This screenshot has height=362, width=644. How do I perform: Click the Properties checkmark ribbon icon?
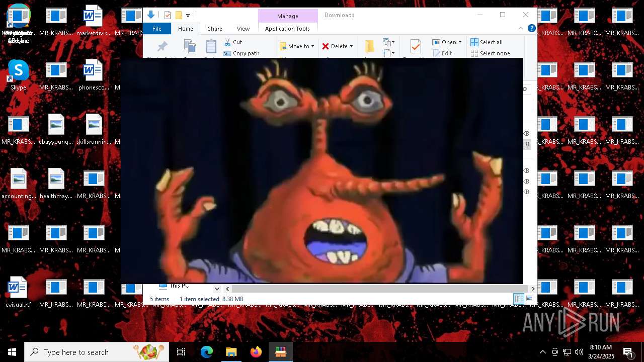click(416, 47)
